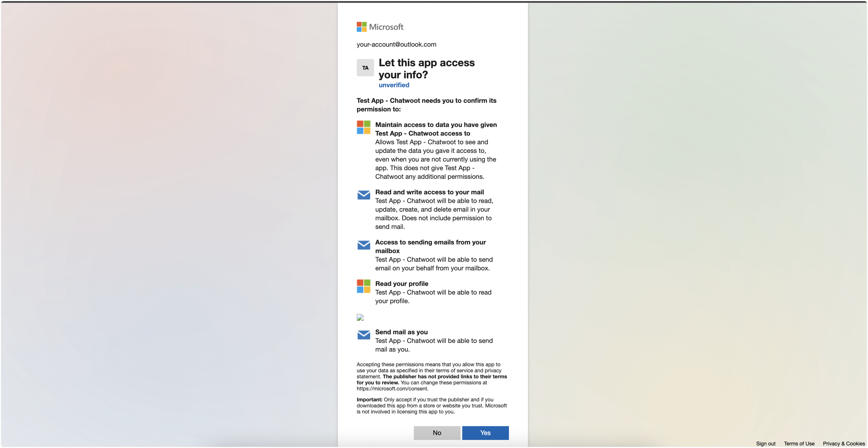Select your-account@outlook.com account display
The height and width of the screenshot is (448, 868).
[396, 44]
